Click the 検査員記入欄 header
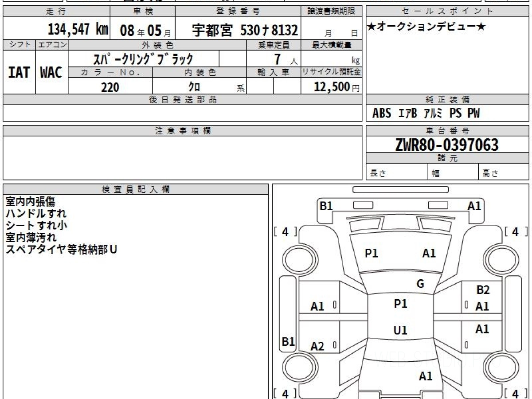 click(x=136, y=189)
